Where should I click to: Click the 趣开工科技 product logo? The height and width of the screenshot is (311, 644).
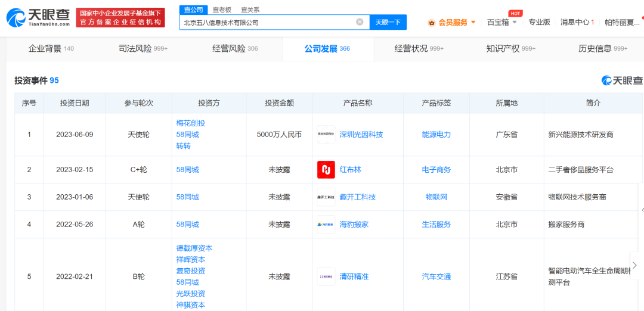tap(326, 197)
